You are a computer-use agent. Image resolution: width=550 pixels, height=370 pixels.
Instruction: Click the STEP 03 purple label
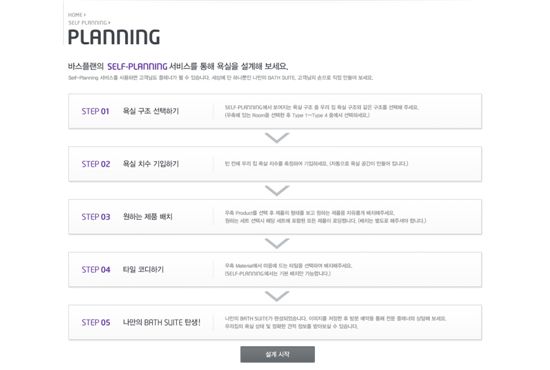click(x=96, y=217)
